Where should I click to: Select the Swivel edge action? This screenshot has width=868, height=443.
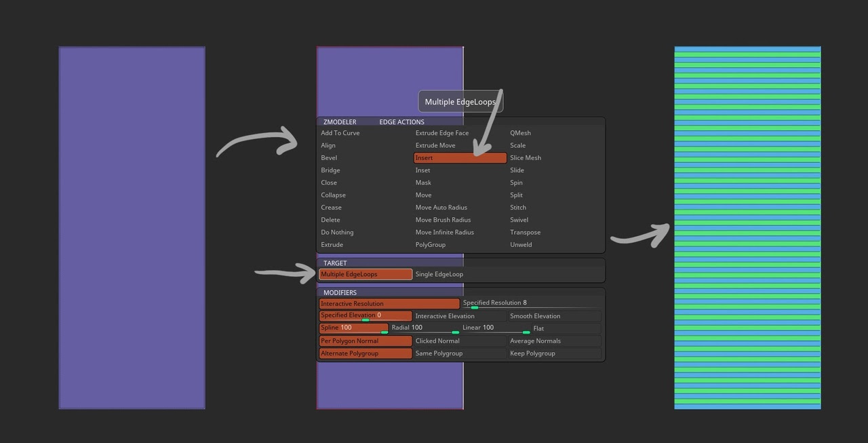click(x=519, y=220)
